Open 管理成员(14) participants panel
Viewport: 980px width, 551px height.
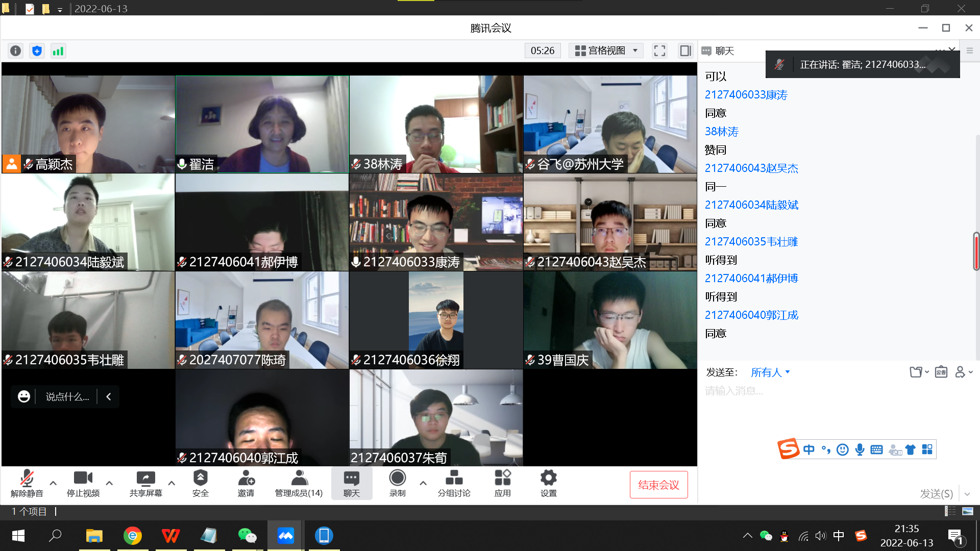[x=299, y=483]
